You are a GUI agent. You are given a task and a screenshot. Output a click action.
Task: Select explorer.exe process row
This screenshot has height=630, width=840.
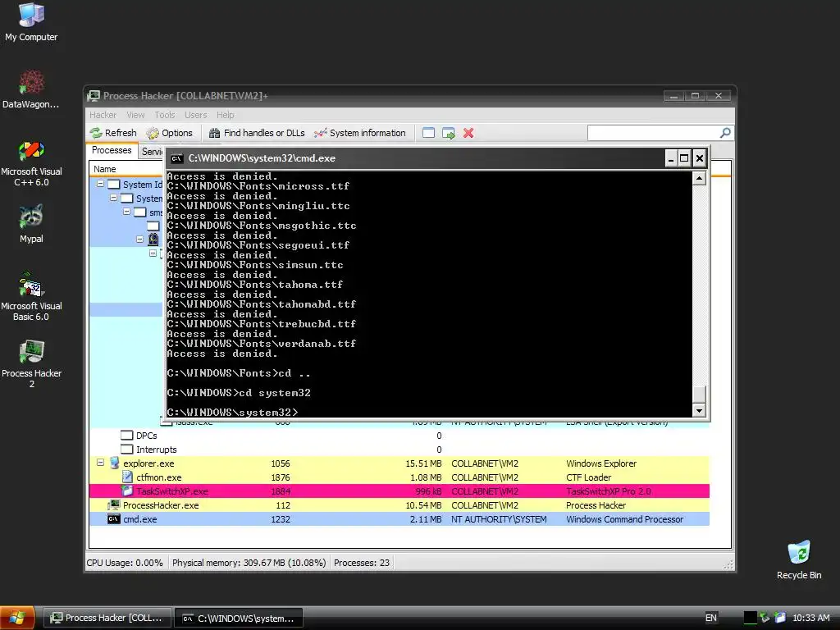coord(399,463)
